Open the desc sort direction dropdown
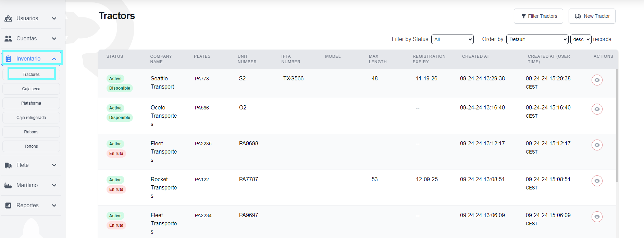The width and height of the screenshot is (644, 238). pyautogui.click(x=581, y=39)
